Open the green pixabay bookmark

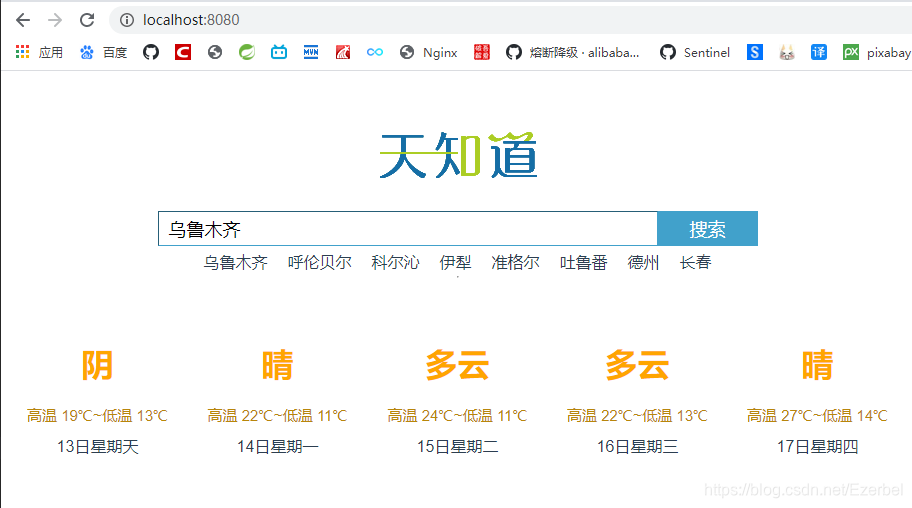pyautogui.click(x=877, y=52)
